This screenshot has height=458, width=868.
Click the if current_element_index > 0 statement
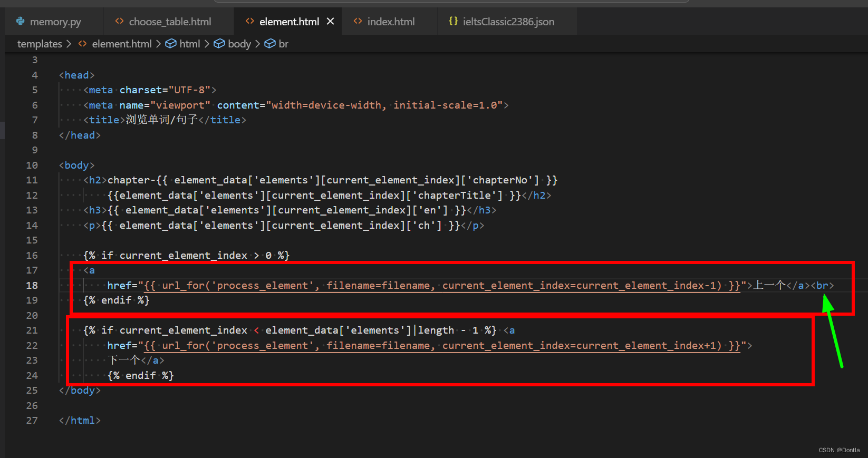tap(187, 255)
